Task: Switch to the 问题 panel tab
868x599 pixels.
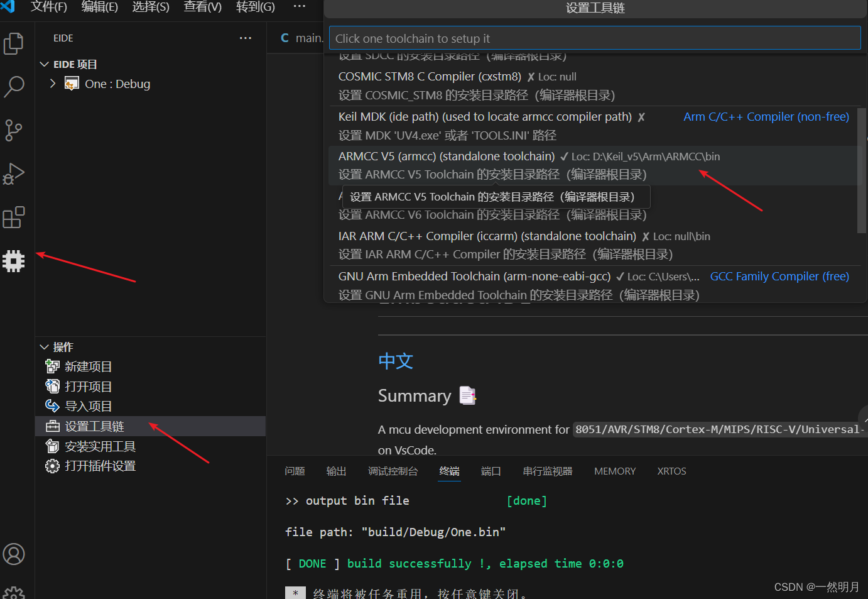Action: point(295,471)
